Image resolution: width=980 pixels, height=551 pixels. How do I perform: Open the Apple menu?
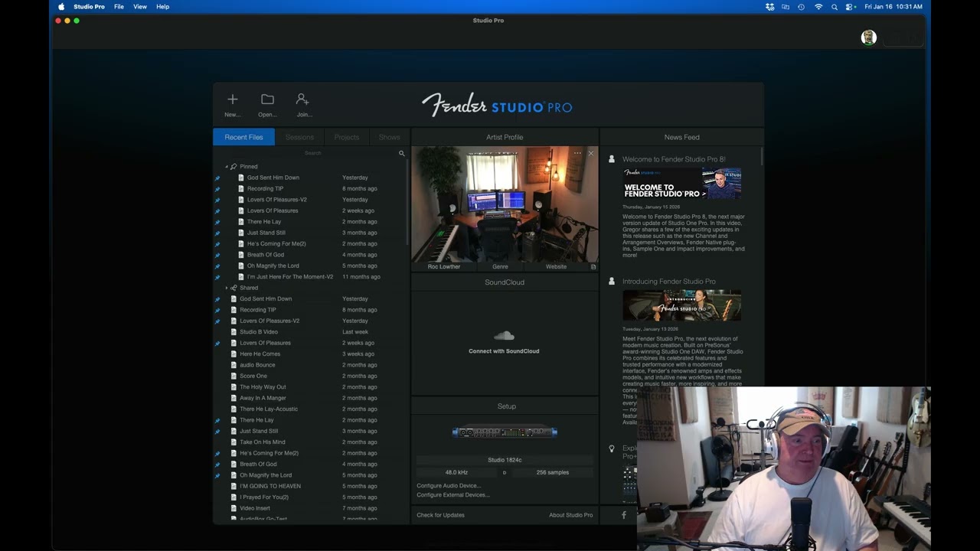pos(61,7)
